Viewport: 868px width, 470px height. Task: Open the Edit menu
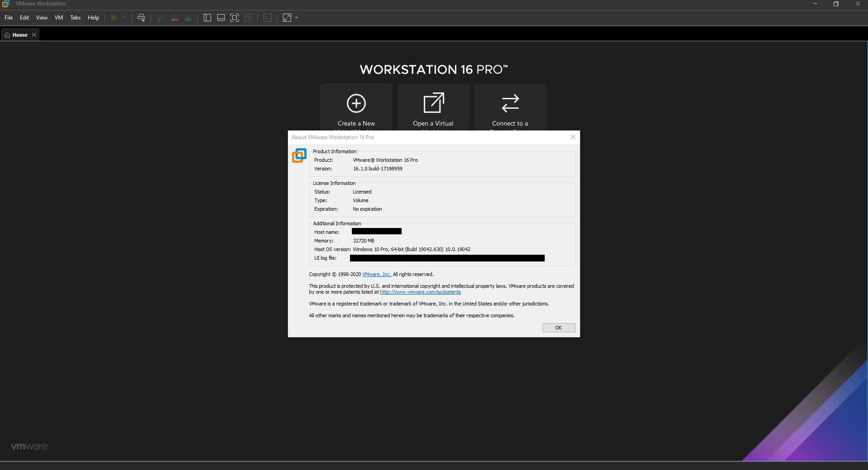coord(24,18)
